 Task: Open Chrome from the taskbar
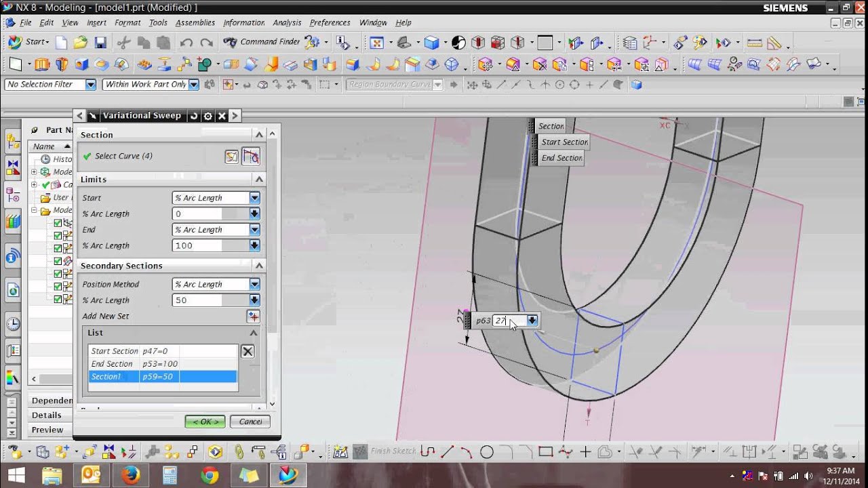[x=210, y=475]
